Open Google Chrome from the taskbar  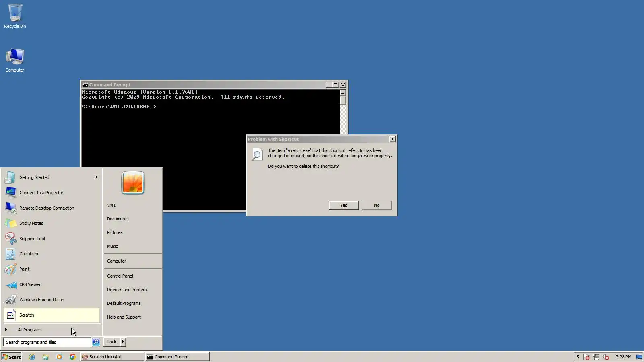point(72,357)
